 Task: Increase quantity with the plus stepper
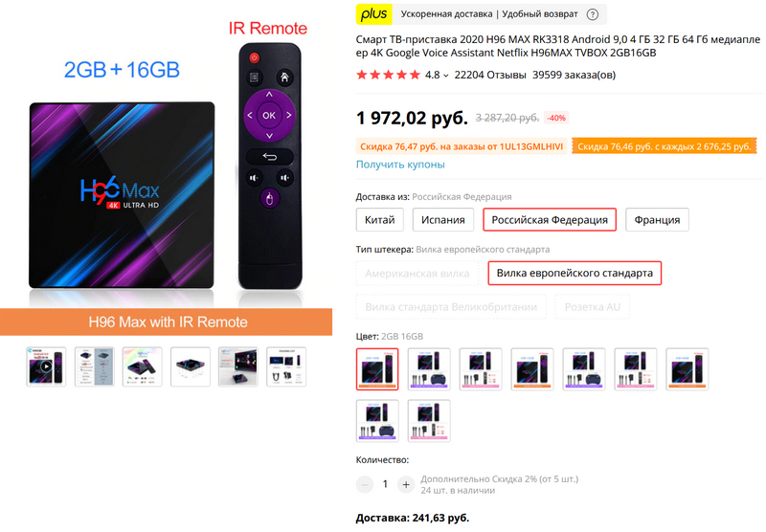tap(405, 485)
